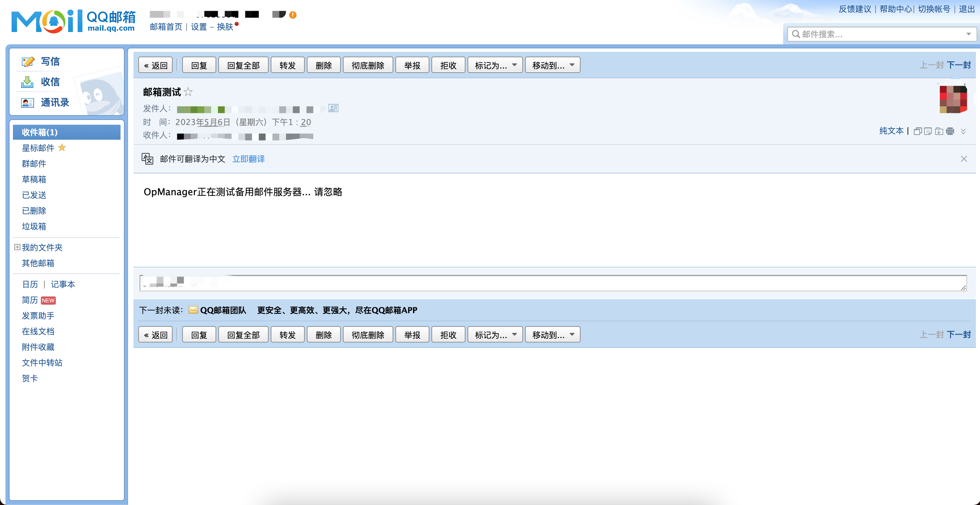Viewport: 980px width, 505px height.
Task: Open 已发送 folder
Action: (34, 195)
